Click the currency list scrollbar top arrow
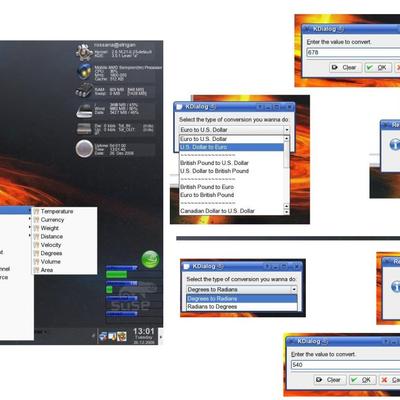Screen dimensions: 400x400 (x=286, y=138)
